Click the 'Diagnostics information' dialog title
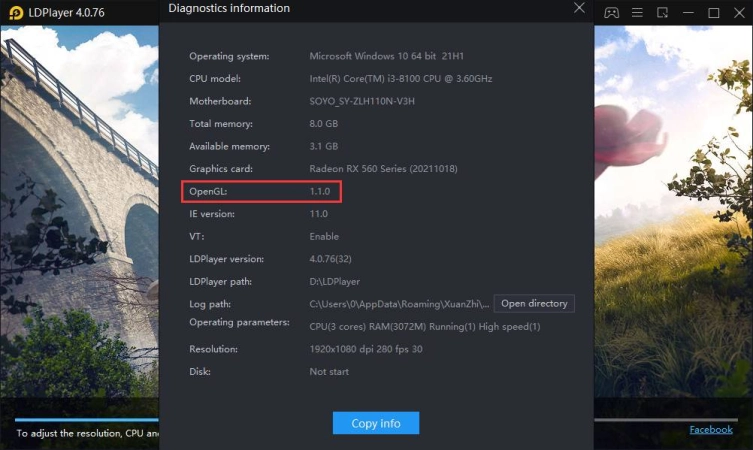753x450 pixels. point(229,8)
